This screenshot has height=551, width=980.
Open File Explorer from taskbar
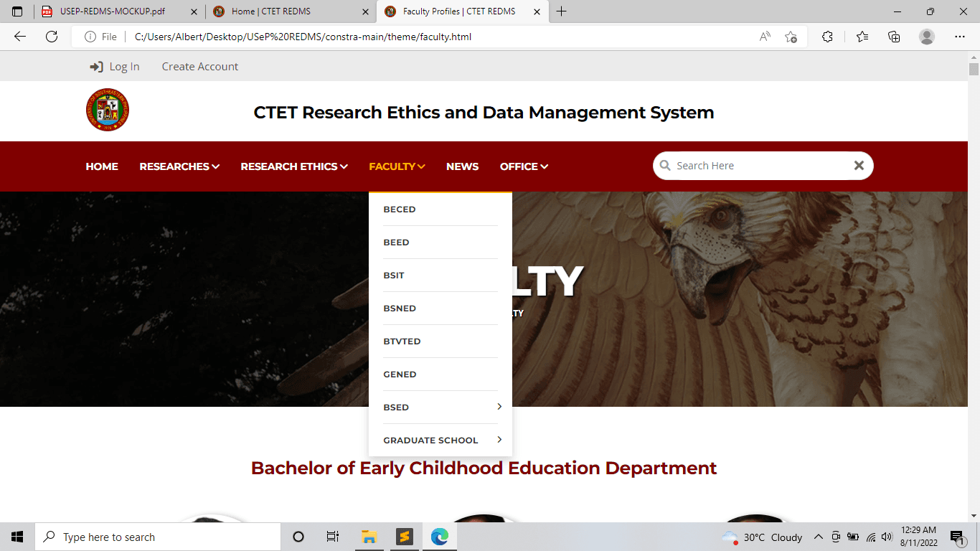pos(369,537)
